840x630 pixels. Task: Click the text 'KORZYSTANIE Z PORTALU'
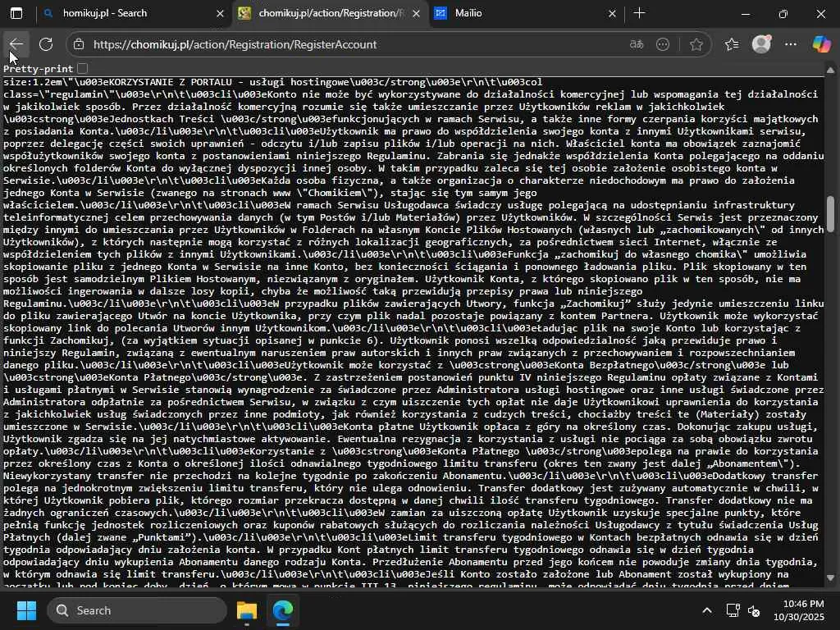pos(170,82)
